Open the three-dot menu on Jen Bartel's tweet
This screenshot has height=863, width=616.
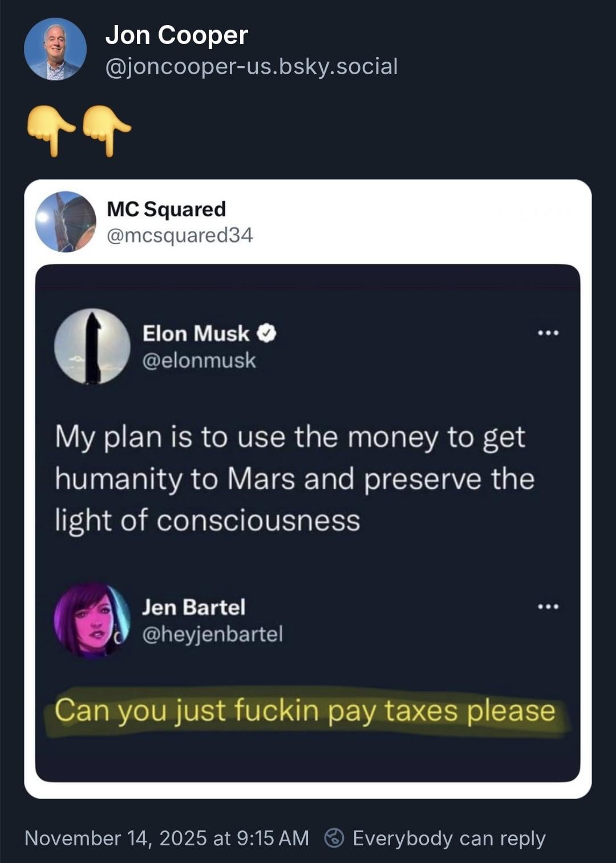[x=548, y=607]
